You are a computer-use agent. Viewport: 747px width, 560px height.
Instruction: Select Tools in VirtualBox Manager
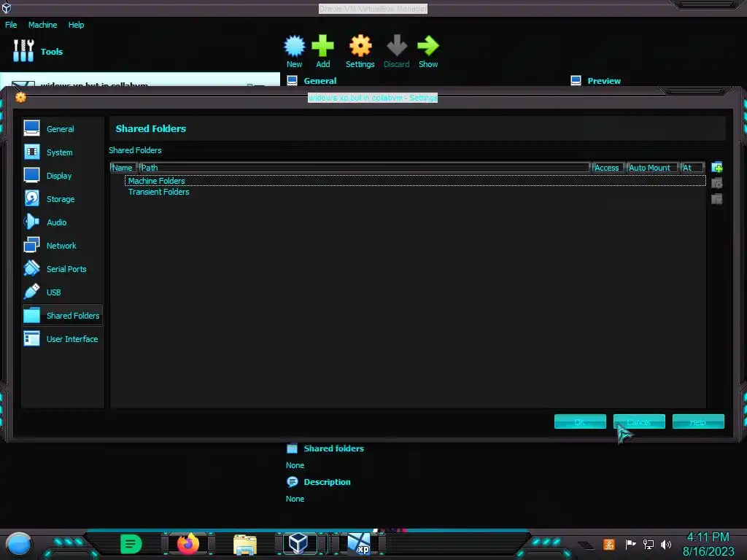tap(38, 51)
